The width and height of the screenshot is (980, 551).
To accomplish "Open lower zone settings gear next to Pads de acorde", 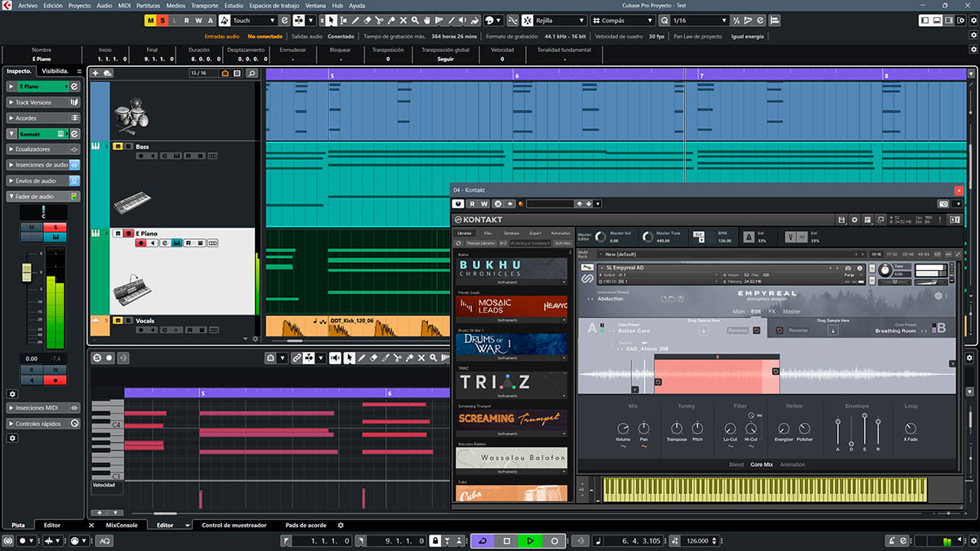I will (x=341, y=525).
